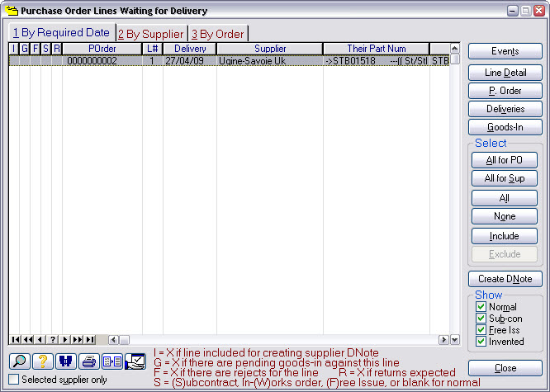This screenshot has width=550, height=392.
Task: Click the F column header
Action: (x=36, y=49)
